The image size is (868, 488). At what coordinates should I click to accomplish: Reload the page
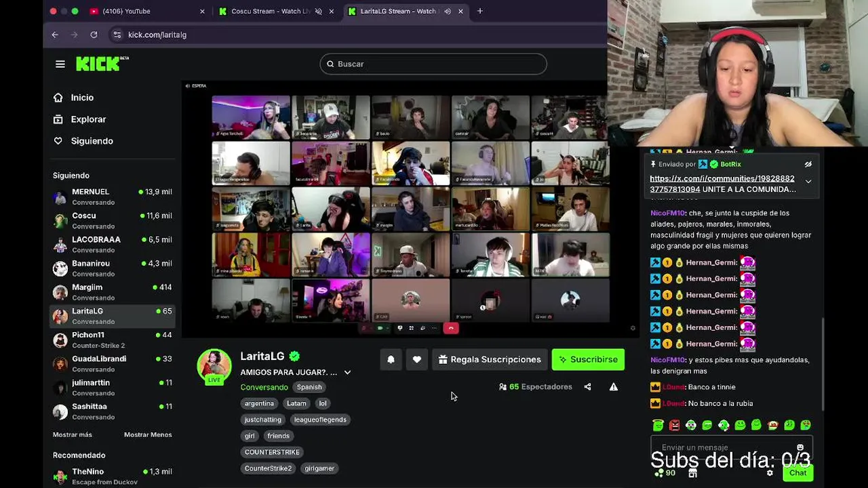(94, 35)
